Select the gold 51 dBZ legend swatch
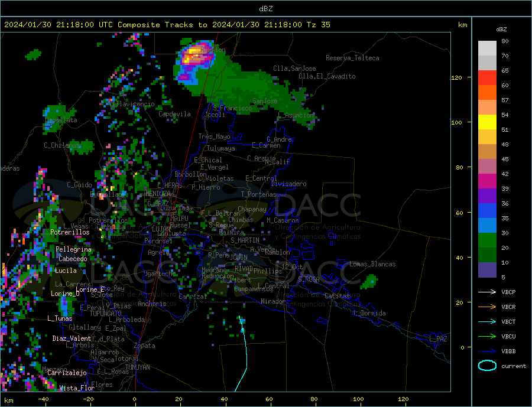Viewport: 532px width, 407px height. [487, 136]
